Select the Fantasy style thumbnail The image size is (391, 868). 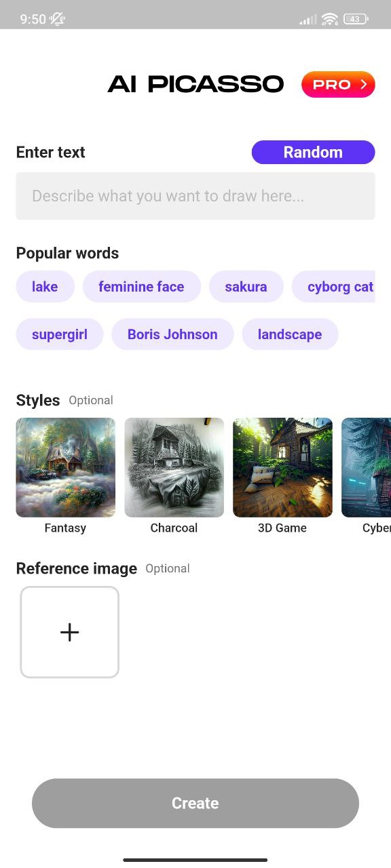(x=65, y=467)
